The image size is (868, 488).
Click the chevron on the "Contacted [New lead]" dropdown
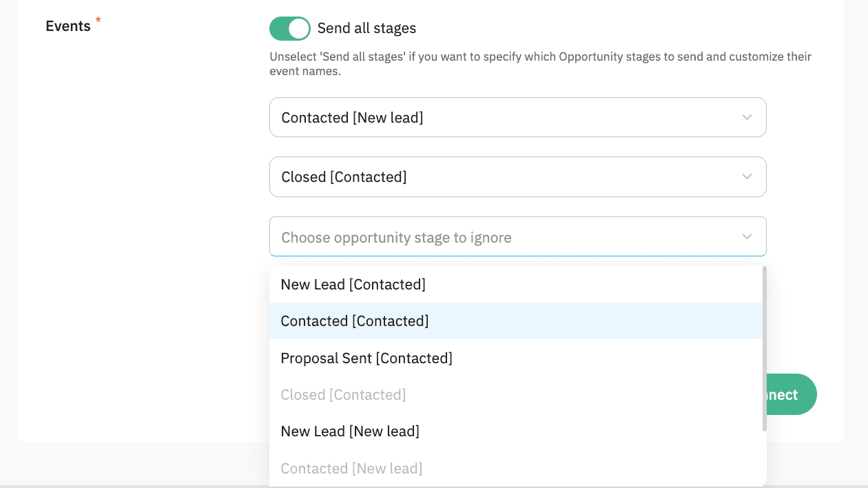tap(747, 117)
